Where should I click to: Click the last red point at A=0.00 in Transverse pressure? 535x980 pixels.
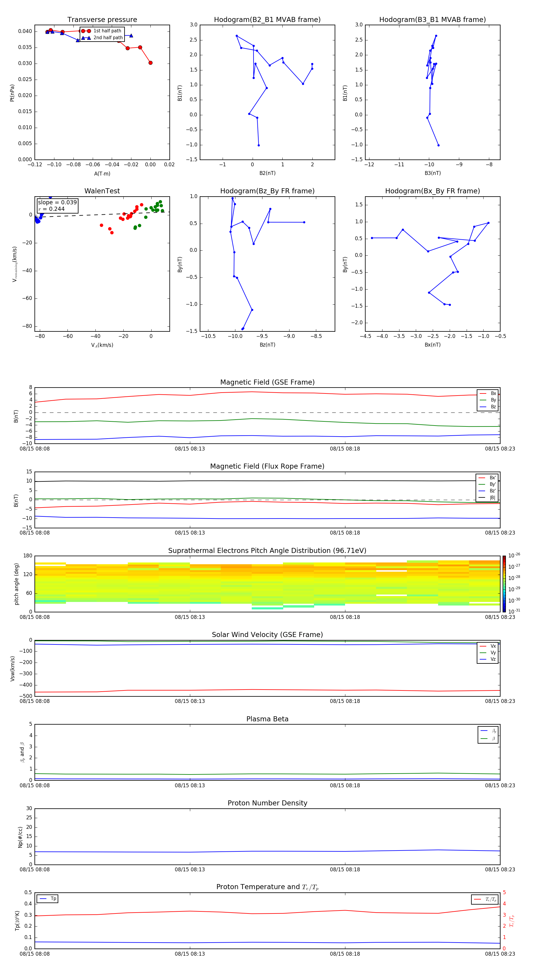coord(150,63)
